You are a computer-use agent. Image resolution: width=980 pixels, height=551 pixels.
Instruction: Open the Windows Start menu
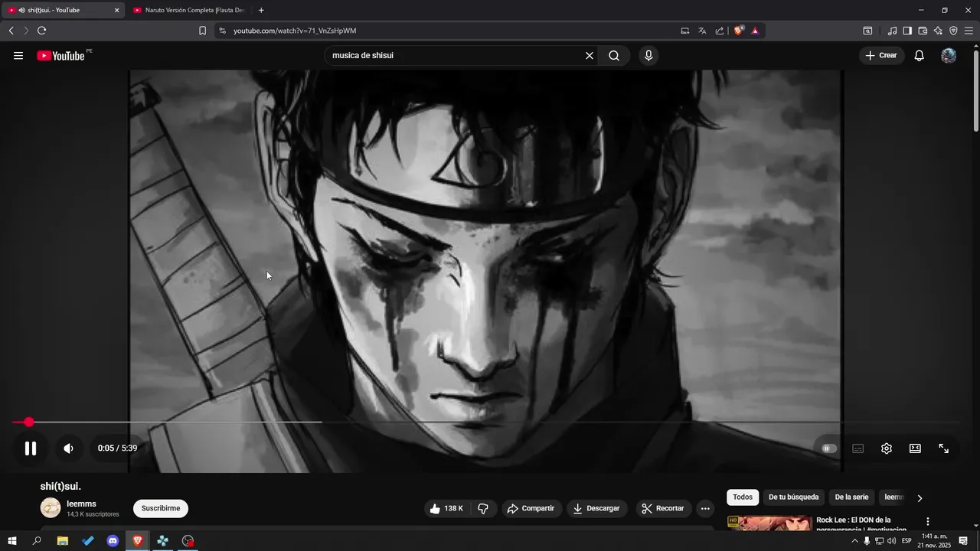pos(12,541)
